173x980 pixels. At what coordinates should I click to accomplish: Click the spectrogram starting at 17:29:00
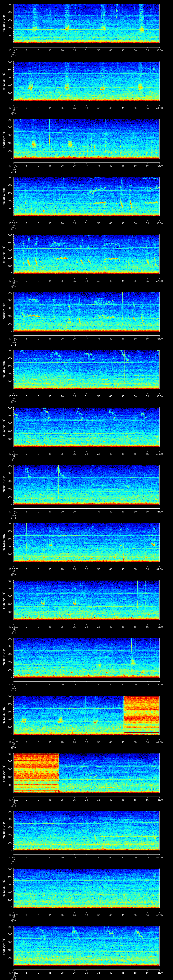(86, 24)
